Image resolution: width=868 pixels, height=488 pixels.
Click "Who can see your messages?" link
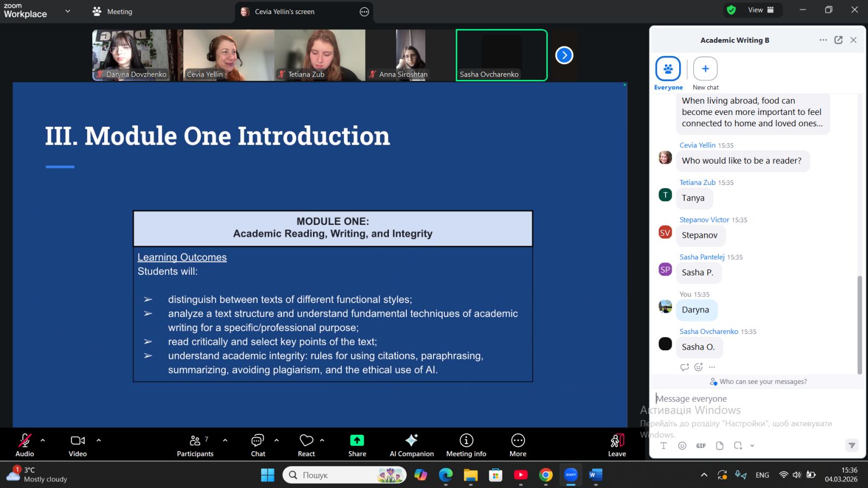pos(763,382)
